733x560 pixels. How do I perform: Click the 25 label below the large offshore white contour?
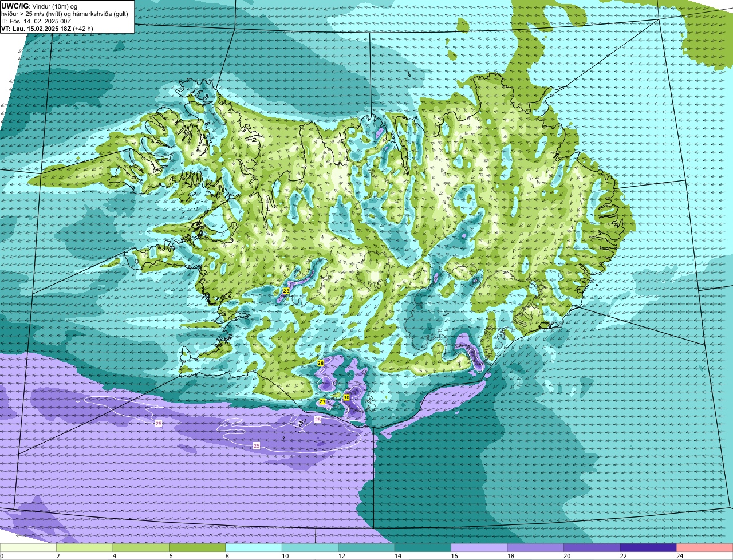pos(257,445)
